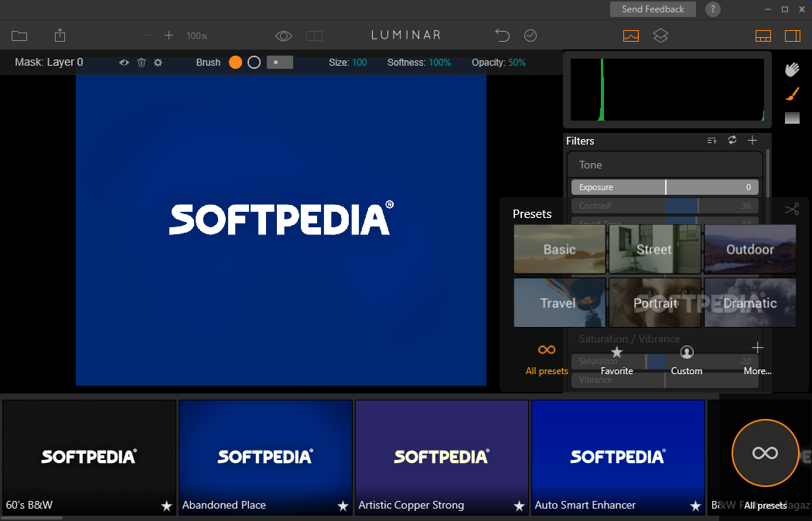The image size is (812, 521).
Task: Click the Filters panel title
Action: pos(580,141)
